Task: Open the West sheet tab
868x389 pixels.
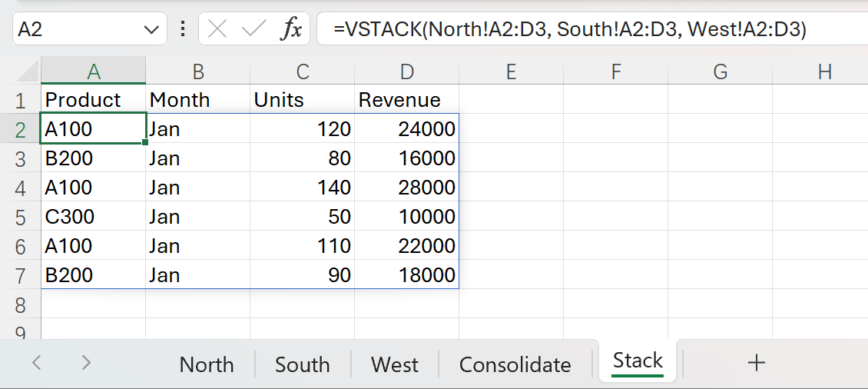Action: pos(395,364)
